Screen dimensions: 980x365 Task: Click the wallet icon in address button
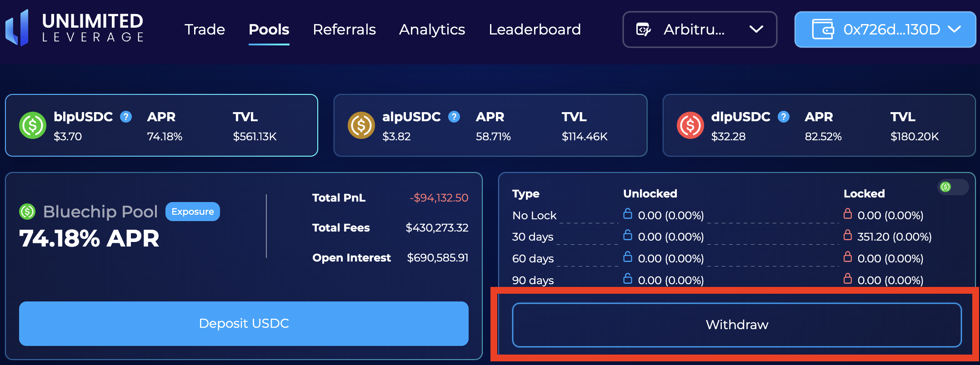823,30
